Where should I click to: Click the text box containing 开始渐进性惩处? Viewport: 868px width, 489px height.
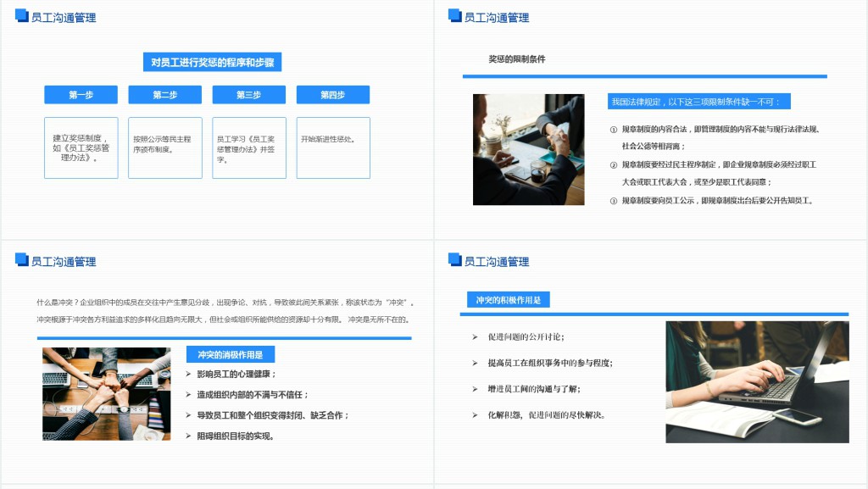click(333, 147)
